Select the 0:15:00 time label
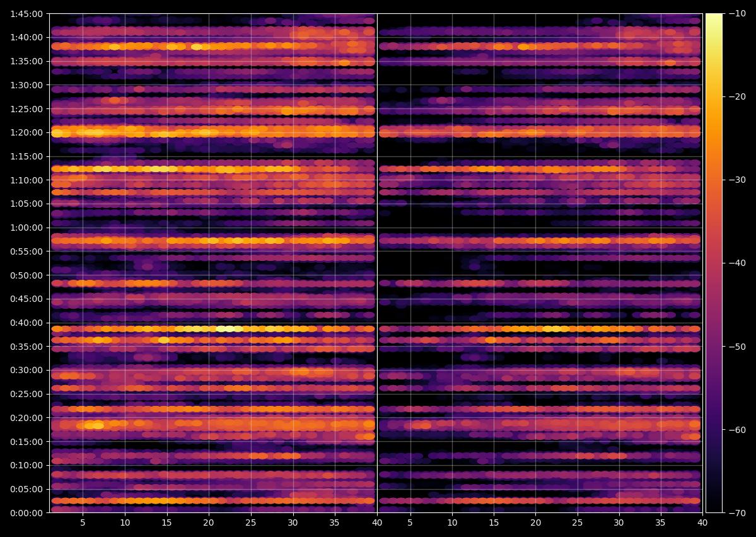 pos(26,442)
